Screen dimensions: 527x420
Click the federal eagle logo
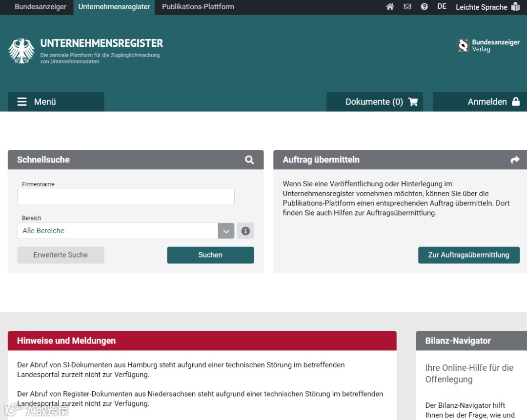click(x=21, y=51)
